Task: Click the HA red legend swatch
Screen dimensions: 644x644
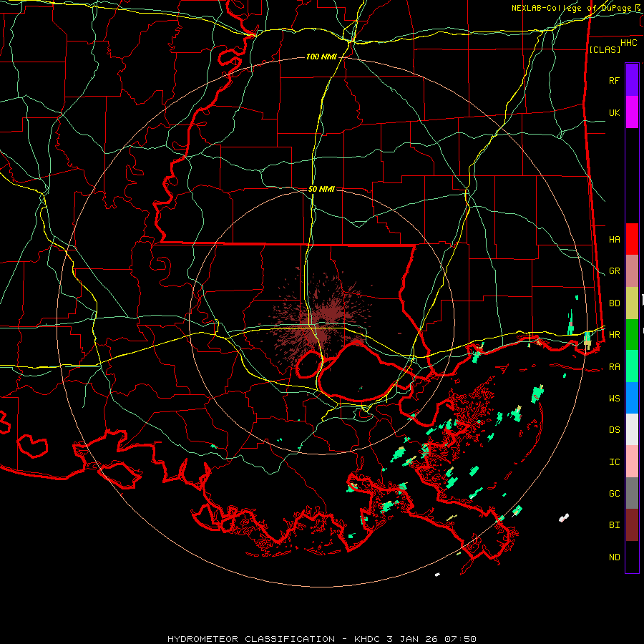Action: pos(632,239)
